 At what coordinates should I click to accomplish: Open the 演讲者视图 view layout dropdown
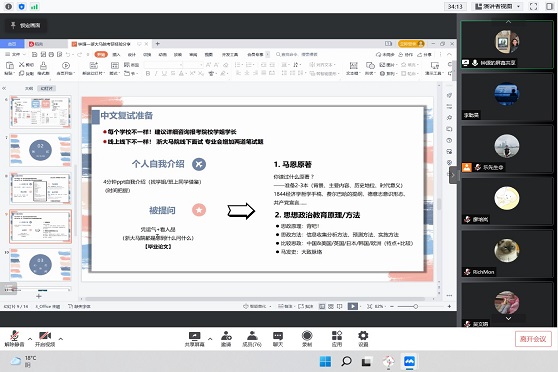point(498,6)
